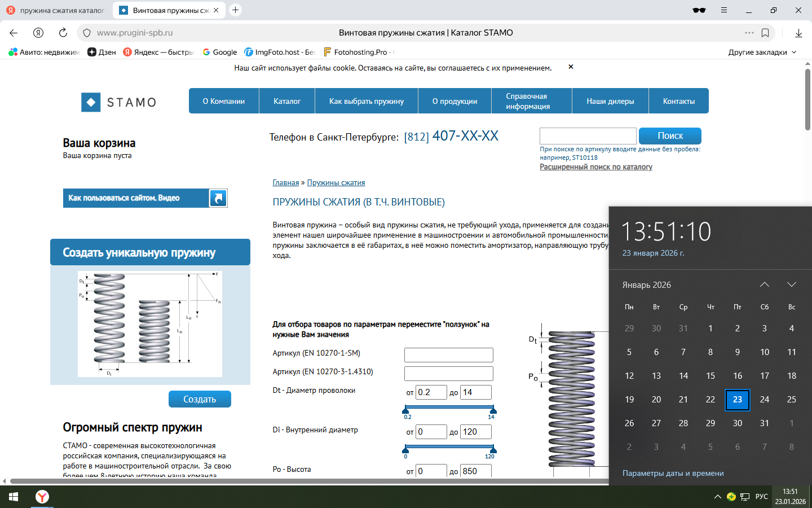Switch to 'пружина сжатия каталог' tab
812x508 pixels.
[56, 10]
